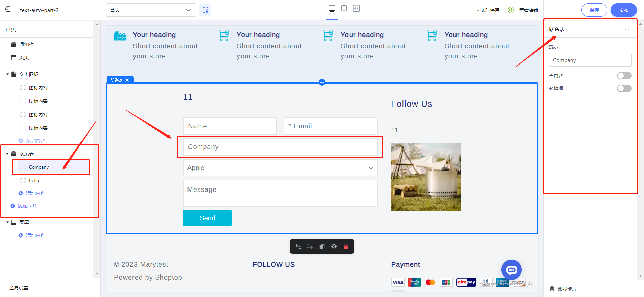Click the exit editor icon
Viewport: 644px width, 297px height.
coord(8,9)
